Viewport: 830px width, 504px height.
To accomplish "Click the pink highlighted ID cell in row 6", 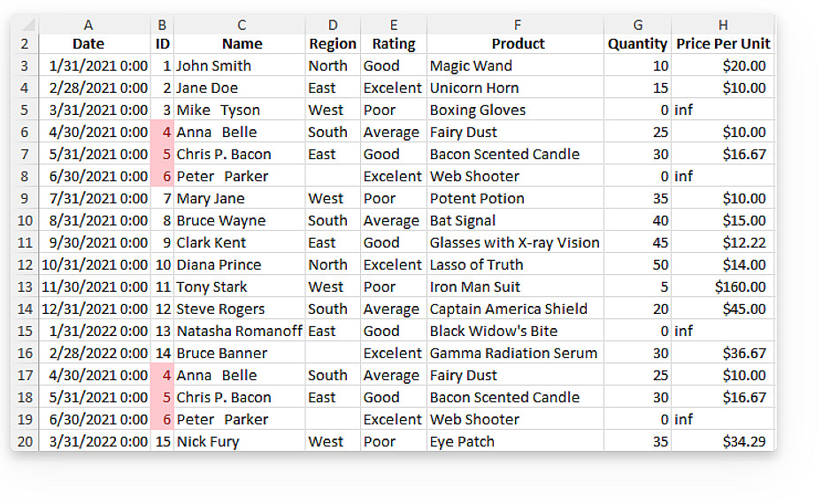I will (x=163, y=132).
